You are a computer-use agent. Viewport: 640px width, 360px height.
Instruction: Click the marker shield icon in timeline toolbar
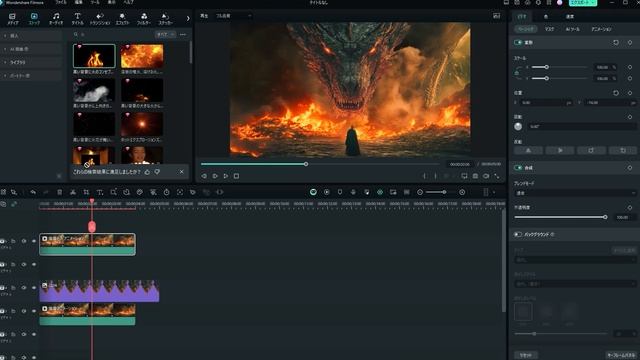[x=340, y=192]
